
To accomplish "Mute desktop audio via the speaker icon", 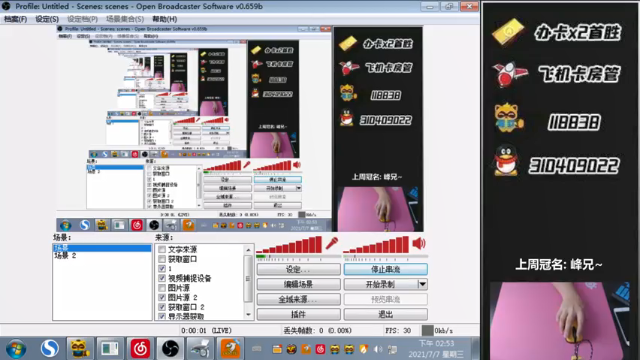I will coord(419,244).
